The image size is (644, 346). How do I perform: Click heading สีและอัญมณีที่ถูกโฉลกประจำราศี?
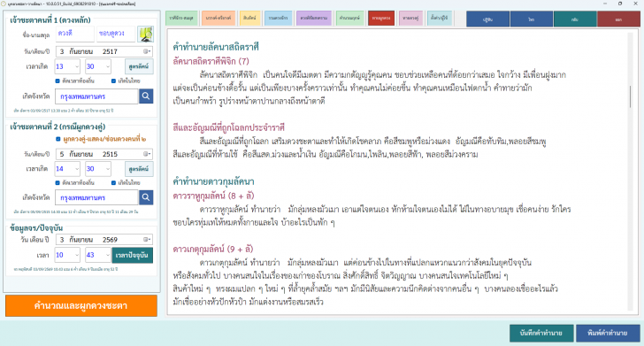(229, 127)
